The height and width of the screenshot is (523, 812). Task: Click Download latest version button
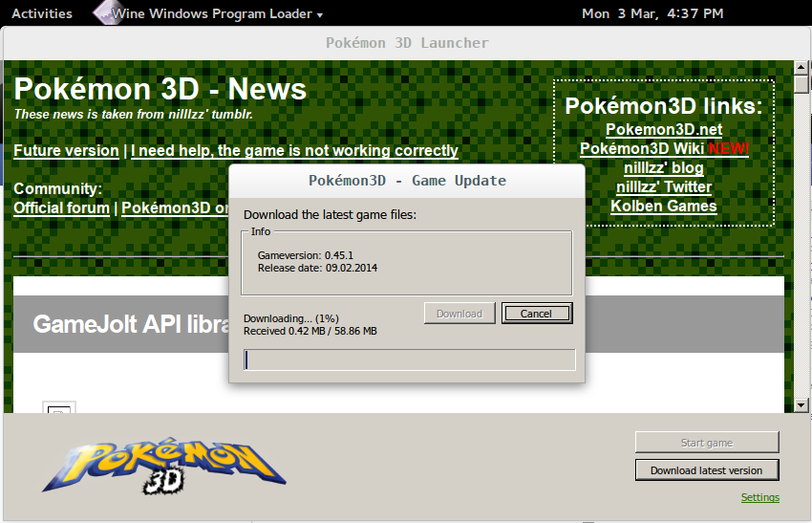pyautogui.click(x=707, y=470)
